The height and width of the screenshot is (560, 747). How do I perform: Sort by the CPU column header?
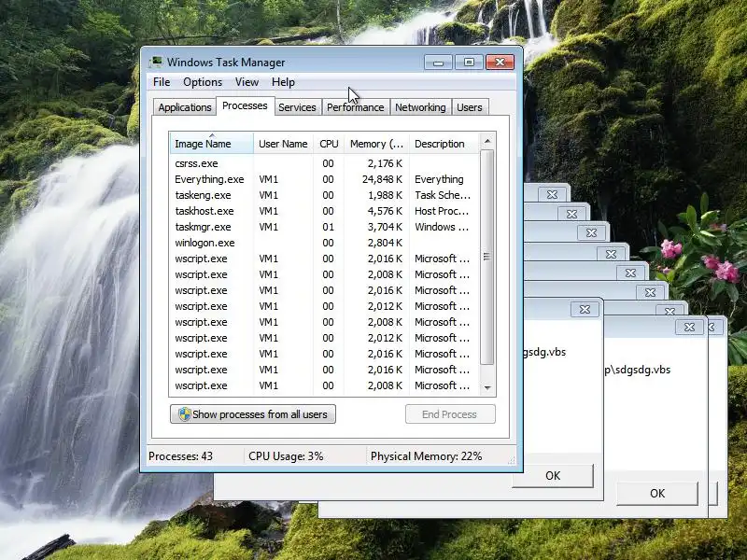[x=329, y=144]
